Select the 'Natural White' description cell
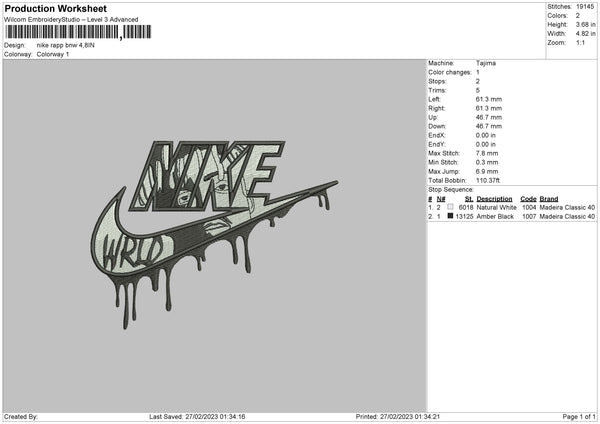The image size is (600, 424). tap(496, 207)
